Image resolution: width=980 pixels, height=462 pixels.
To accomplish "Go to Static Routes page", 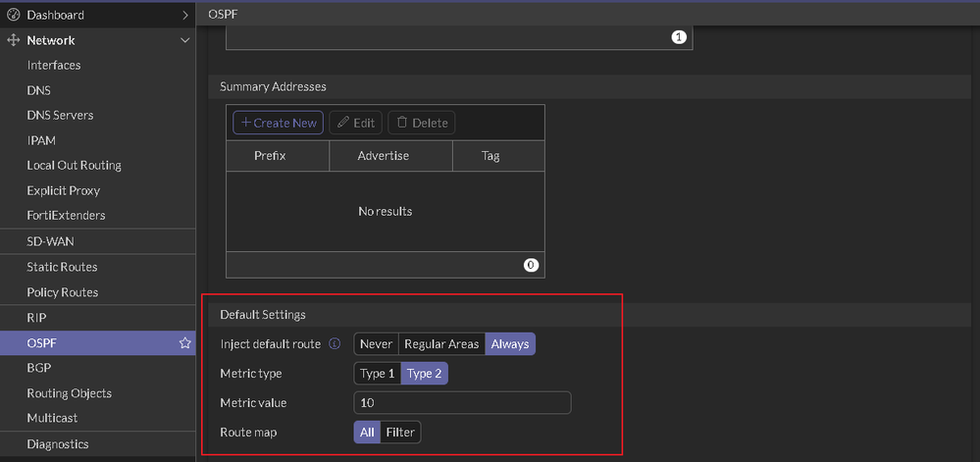I will tap(62, 267).
